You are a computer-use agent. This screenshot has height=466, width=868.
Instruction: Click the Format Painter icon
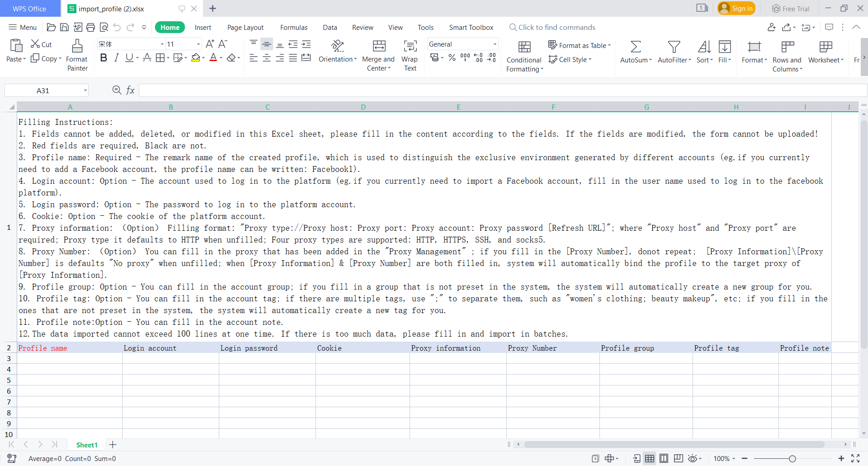click(x=77, y=46)
